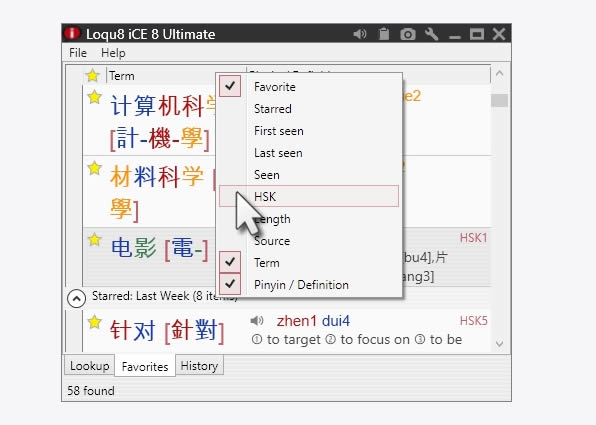Enable the Last seen column
596x425 pixels.
tap(309, 153)
